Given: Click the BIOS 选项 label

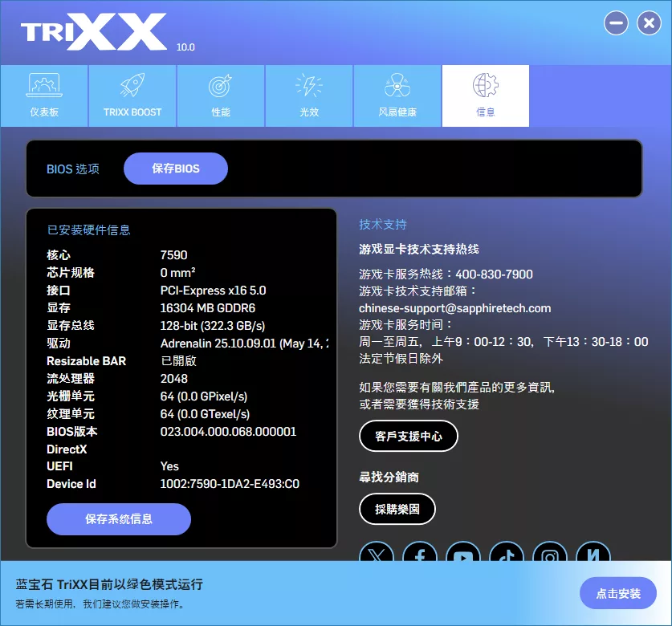Looking at the screenshot, I should coord(73,169).
